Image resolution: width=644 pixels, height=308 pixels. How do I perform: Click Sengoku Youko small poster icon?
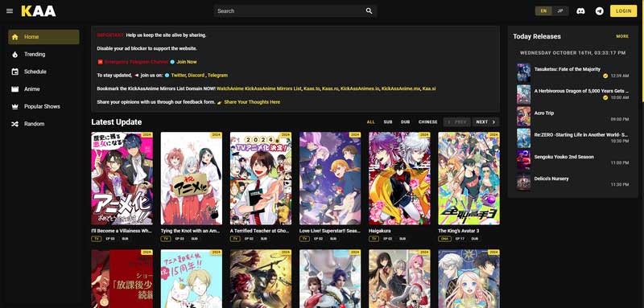click(x=523, y=160)
